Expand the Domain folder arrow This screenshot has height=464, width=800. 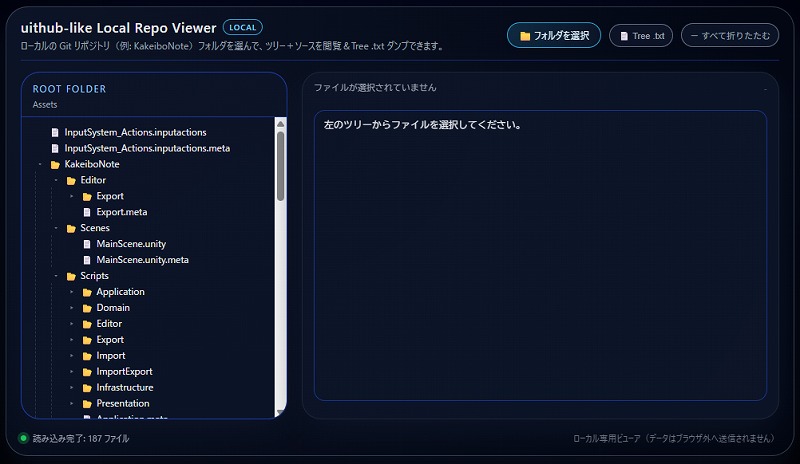[72, 308]
